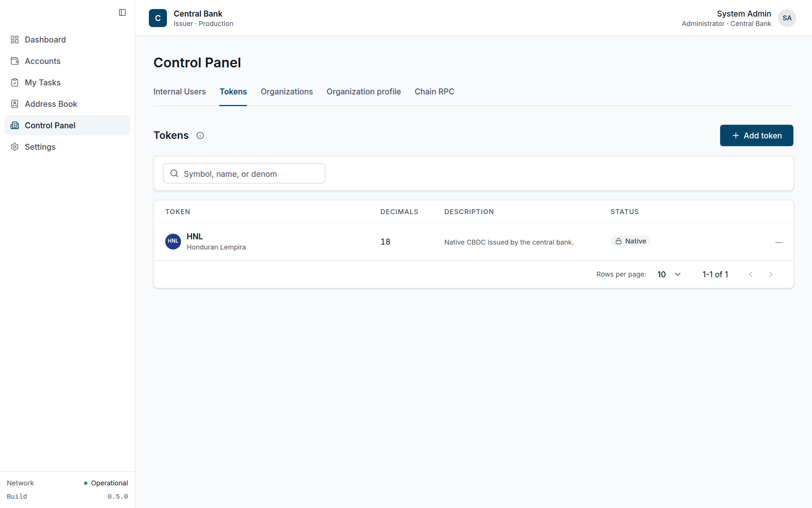Screen dimensions: 812x508
Task: Click the Accounts wallet icon
Action: coord(15,61)
